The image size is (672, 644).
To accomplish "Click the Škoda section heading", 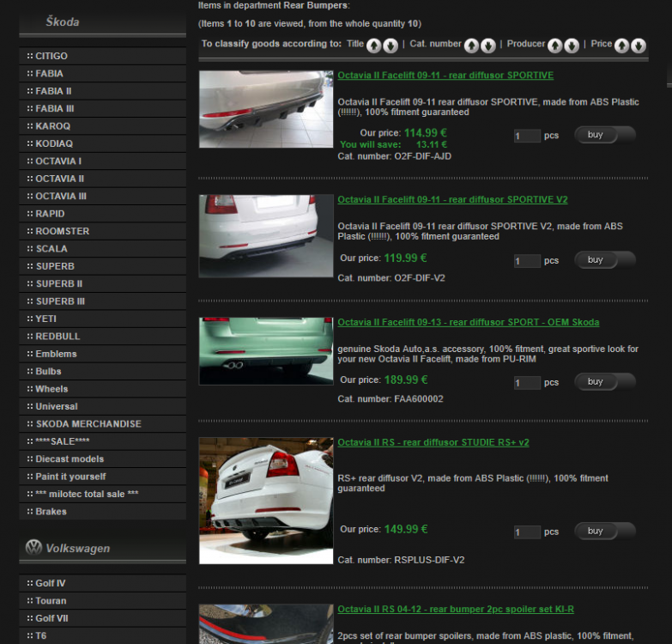I will (x=63, y=21).
